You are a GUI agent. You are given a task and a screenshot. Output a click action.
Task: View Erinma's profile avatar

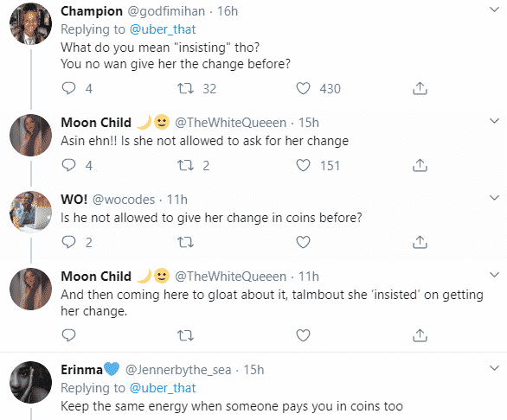(31, 382)
